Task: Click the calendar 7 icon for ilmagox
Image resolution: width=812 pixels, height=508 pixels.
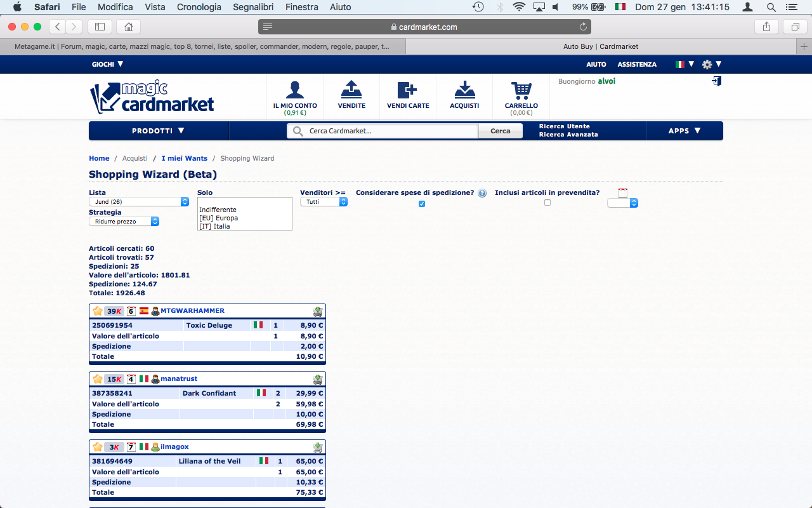Action: [131, 447]
